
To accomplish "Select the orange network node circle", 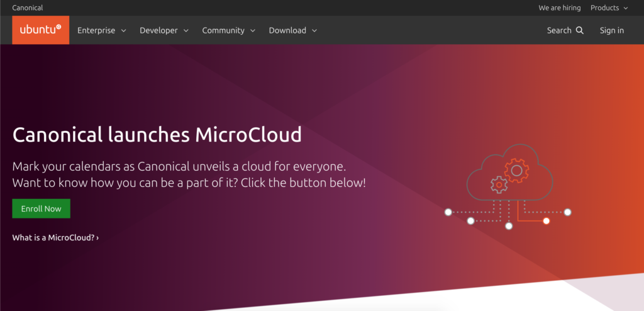I will (x=546, y=221).
